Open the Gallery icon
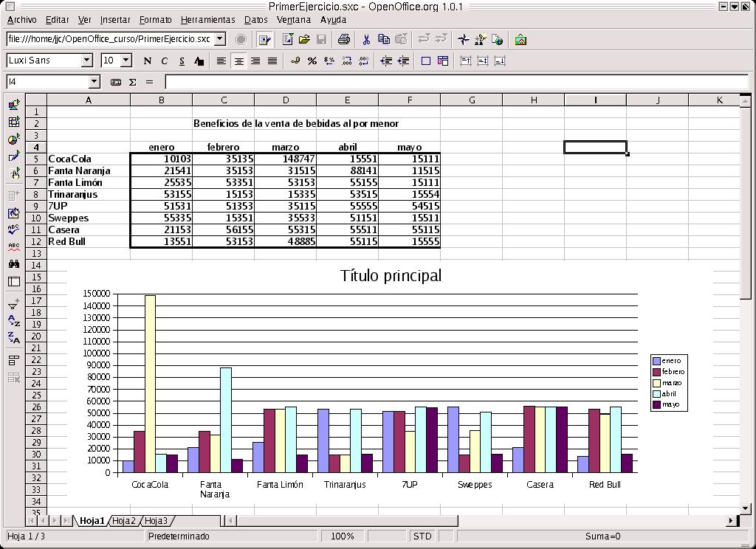Viewport: 756px width, 549px height. tap(520, 40)
